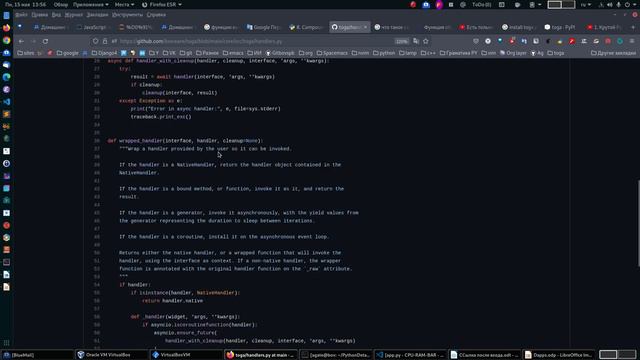This screenshot has height=360, width=640.
Task: Switch to the PythonData terminal taskbar window
Action: [x=336, y=355]
